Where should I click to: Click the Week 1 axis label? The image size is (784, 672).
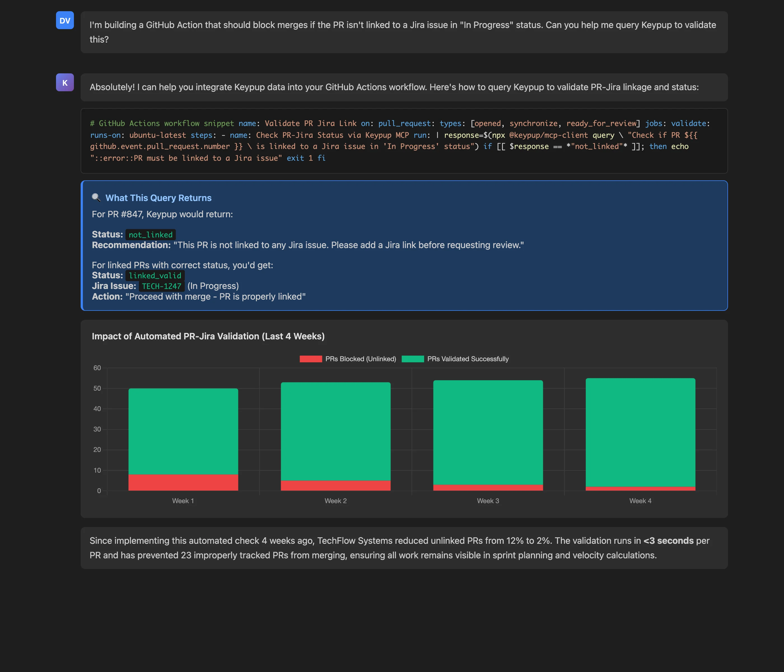point(183,501)
